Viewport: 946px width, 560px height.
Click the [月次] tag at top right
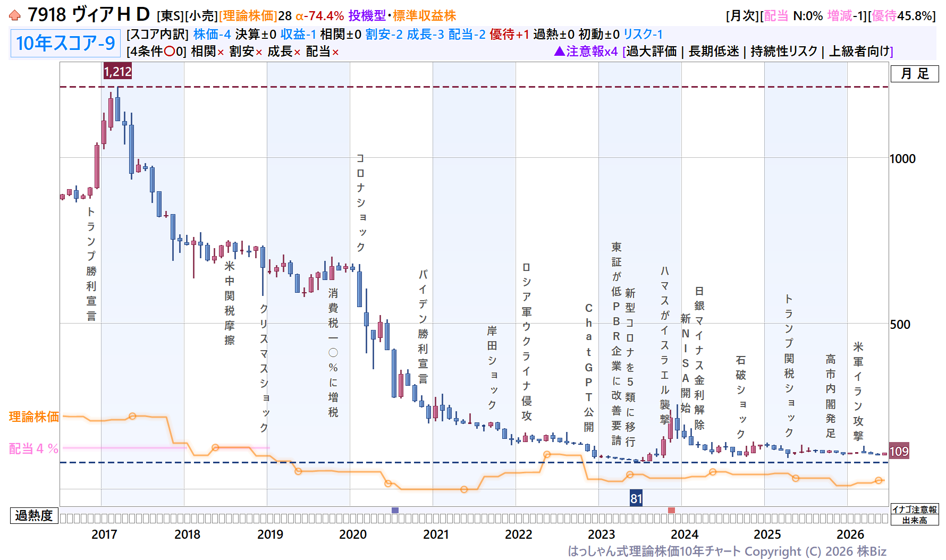743,16
